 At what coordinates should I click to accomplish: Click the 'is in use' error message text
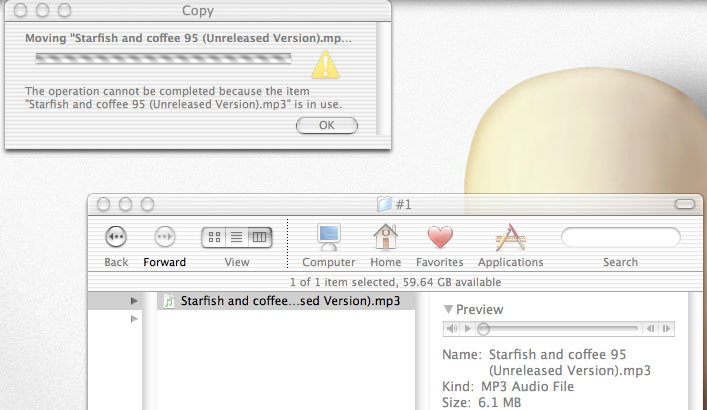183,98
